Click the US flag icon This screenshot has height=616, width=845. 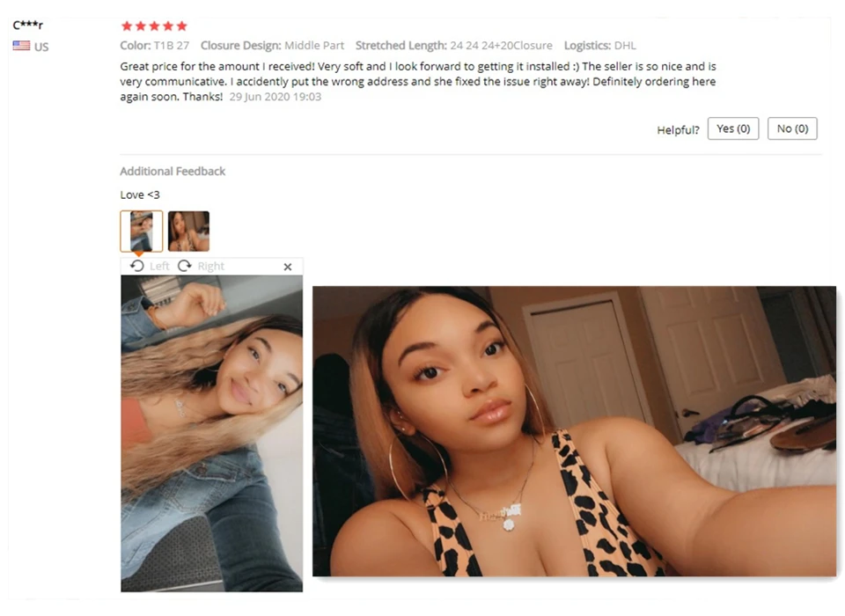21,46
